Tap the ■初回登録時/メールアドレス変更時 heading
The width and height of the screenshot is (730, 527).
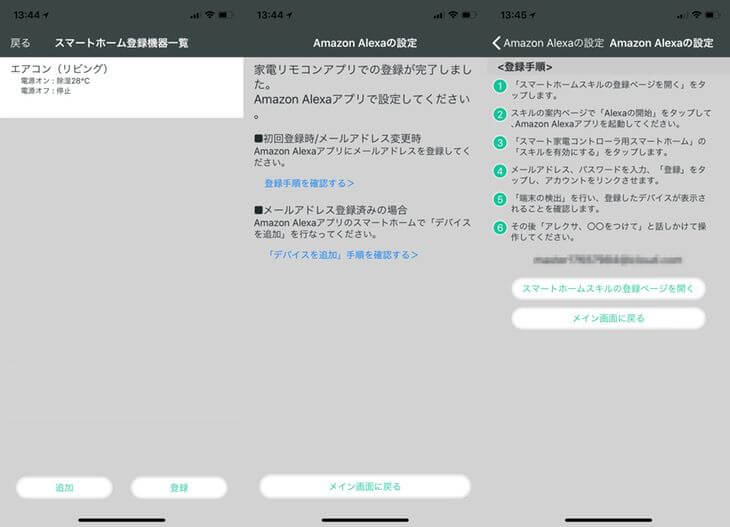(x=338, y=138)
